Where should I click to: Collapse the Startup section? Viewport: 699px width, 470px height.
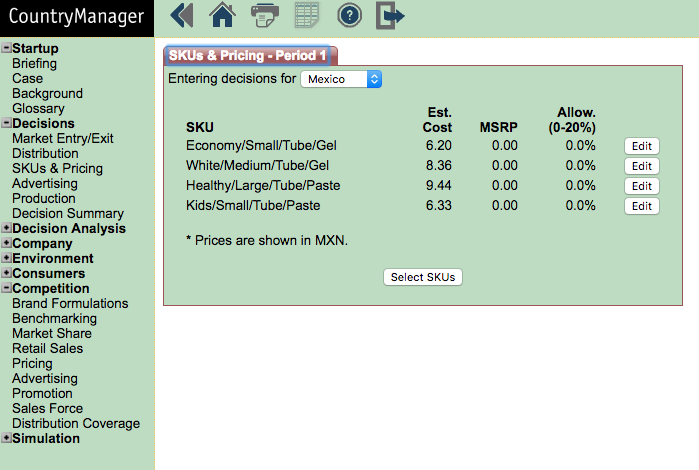click(6, 48)
